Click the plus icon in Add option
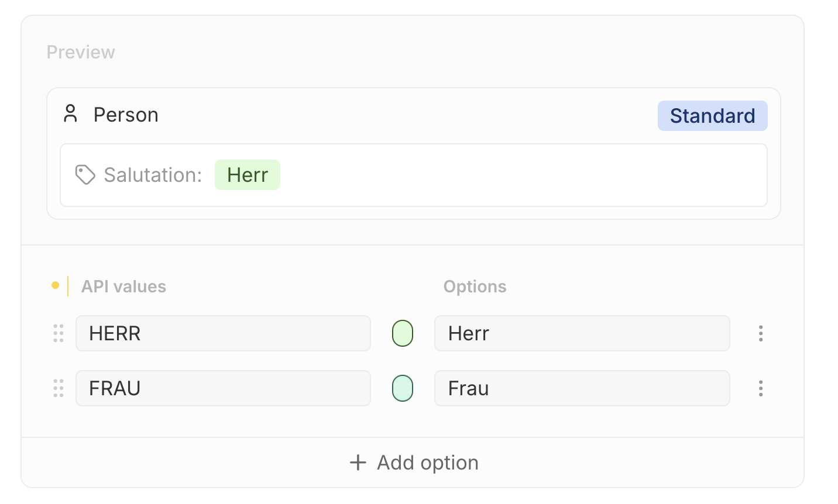The width and height of the screenshot is (838, 504). (x=358, y=462)
